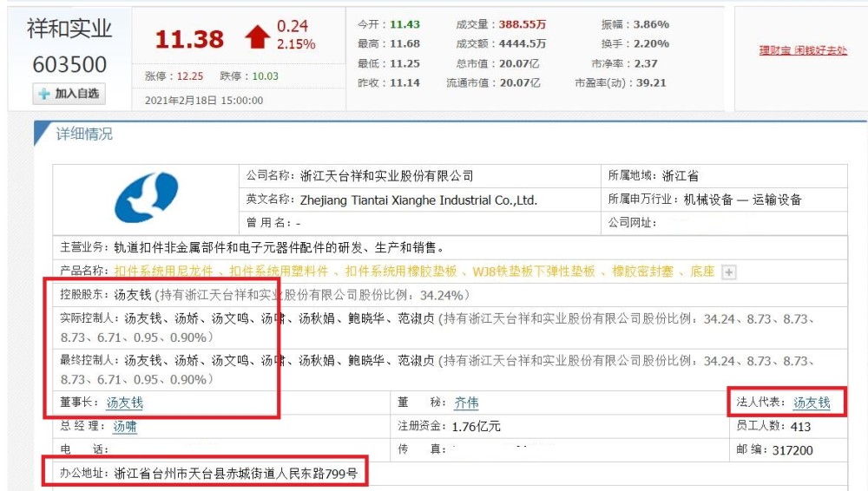Click the 详细情况 section heading
Image resolution: width=868 pixels, height=491 pixels.
(x=84, y=134)
